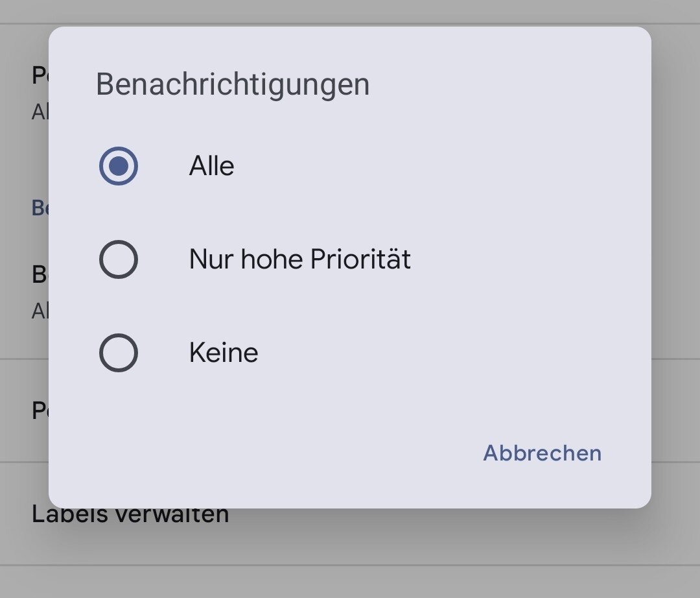Click the "Benachrichtigungen" dialog title
The width and height of the screenshot is (700, 598).
[233, 85]
